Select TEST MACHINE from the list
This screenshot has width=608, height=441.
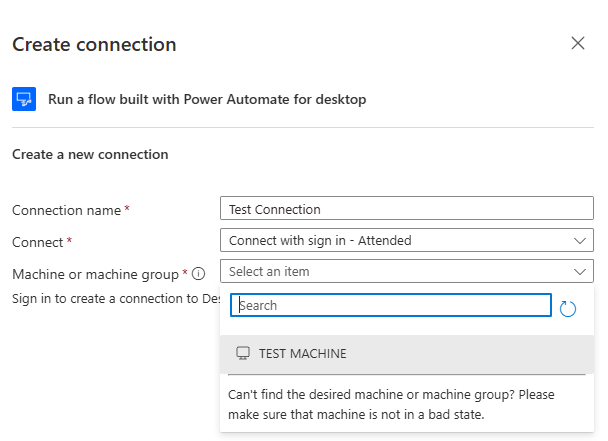[x=407, y=354]
